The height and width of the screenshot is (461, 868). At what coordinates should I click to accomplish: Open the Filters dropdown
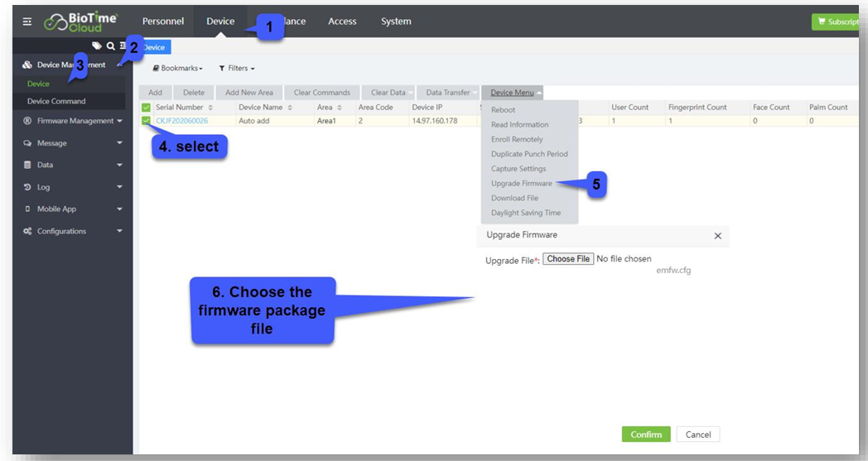pyautogui.click(x=237, y=69)
